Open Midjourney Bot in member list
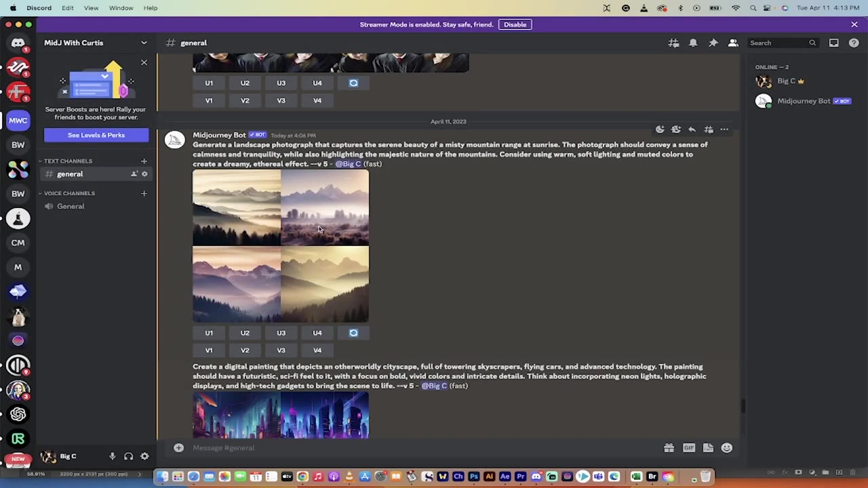The width and height of the screenshot is (868, 488). [804, 101]
